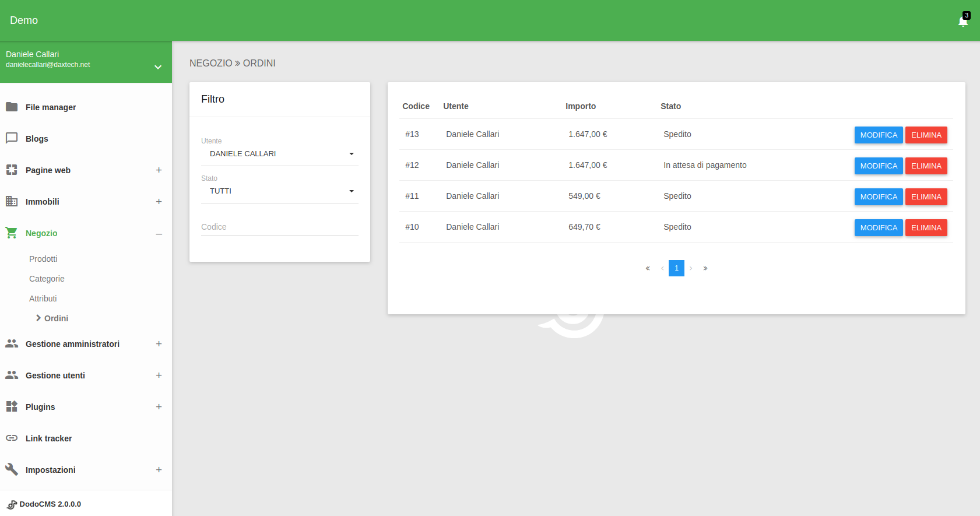
Task: Click 'In attesa di pagamento' status cell
Action: 705,165
